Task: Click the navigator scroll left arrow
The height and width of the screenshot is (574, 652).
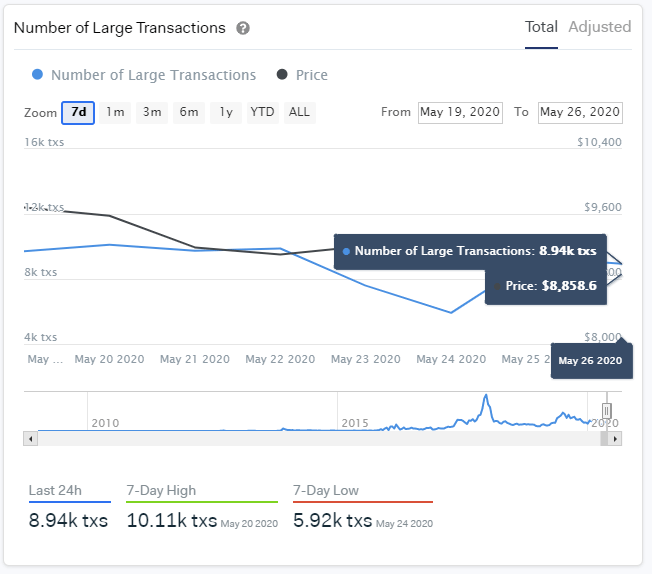Action: (x=31, y=438)
